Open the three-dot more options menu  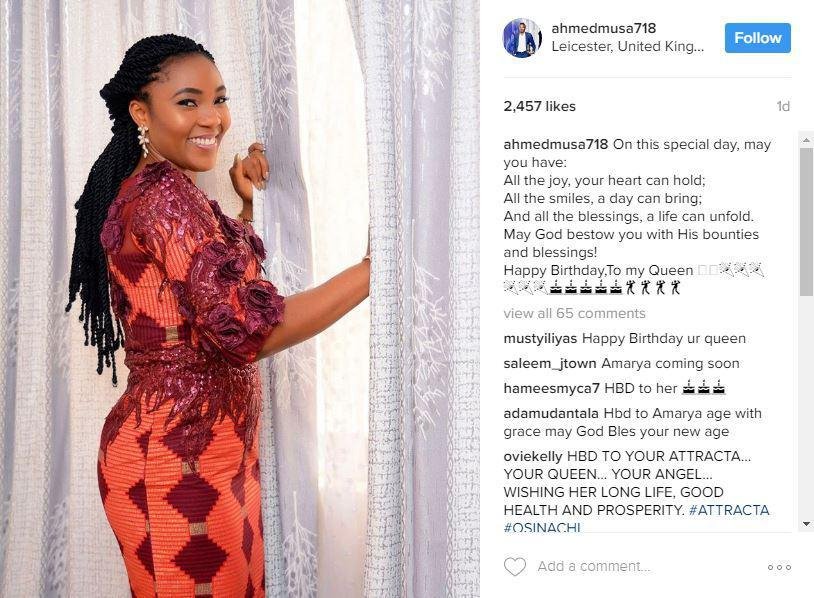(x=779, y=567)
